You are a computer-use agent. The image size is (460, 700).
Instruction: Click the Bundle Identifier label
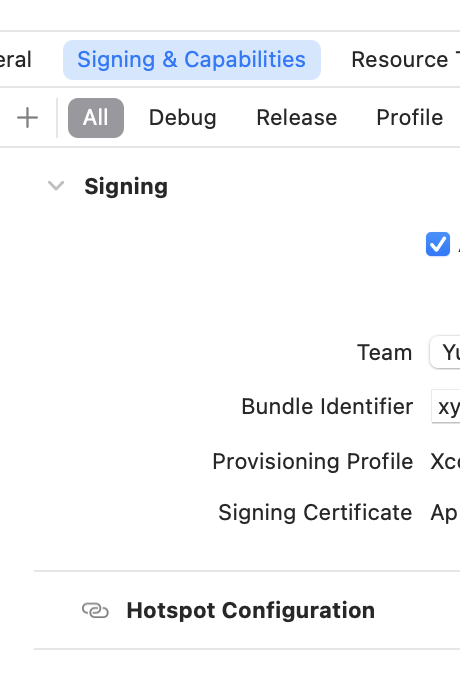327,407
